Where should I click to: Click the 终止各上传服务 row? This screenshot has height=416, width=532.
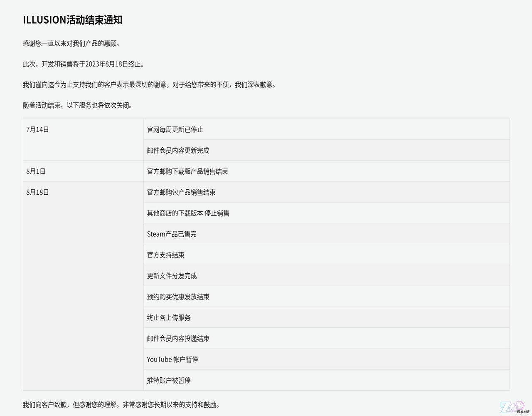[169, 317]
